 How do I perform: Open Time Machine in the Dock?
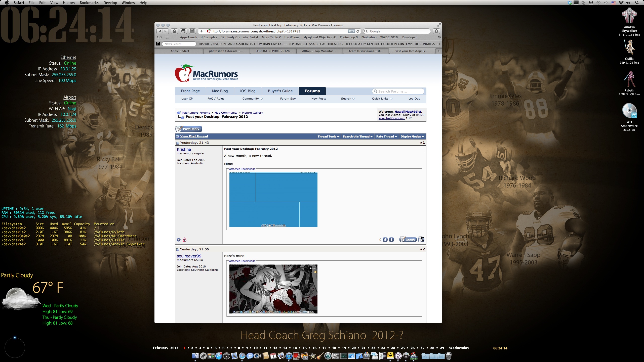[328, 356]
